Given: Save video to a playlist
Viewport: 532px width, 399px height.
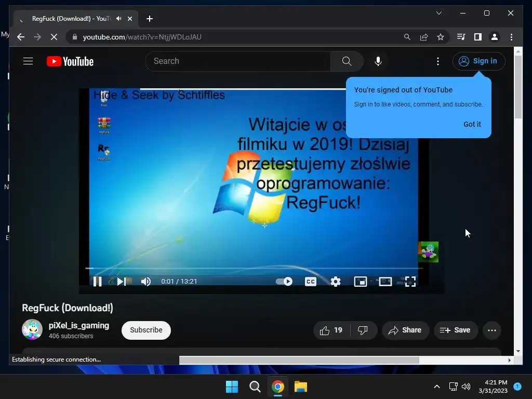Looking at the screenshot, I should pos(455,330).
